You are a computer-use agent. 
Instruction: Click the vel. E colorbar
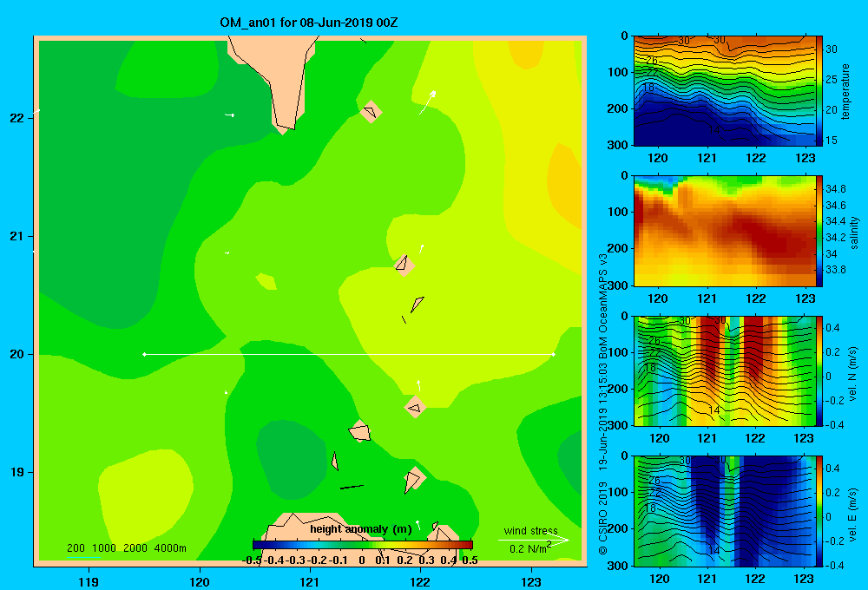click(819, 511)
